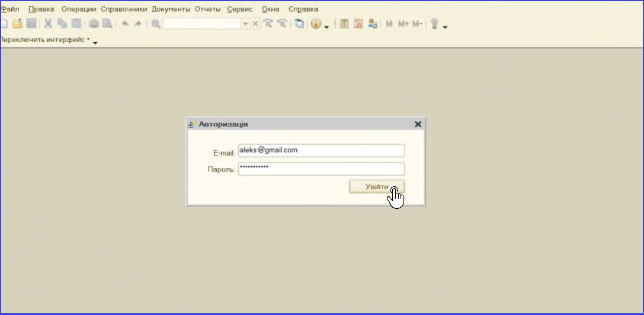This screenshot has height=315, width=644.
Task: Open the Справочники menu
Action: coord(124,9)
